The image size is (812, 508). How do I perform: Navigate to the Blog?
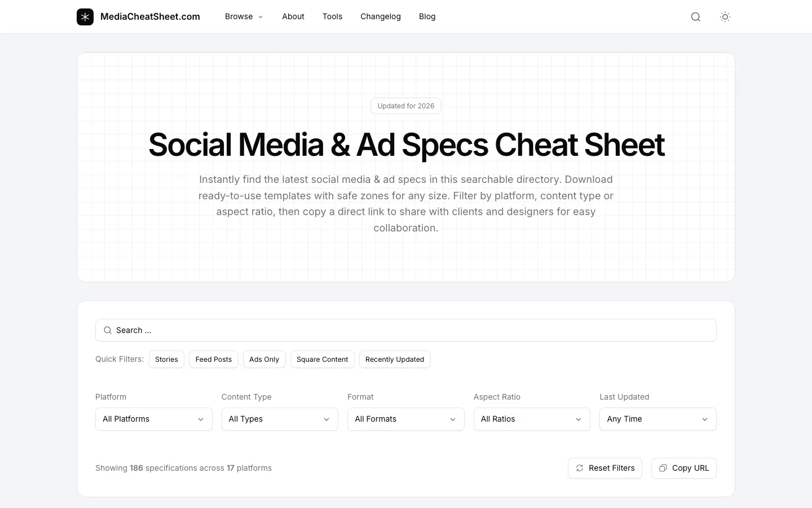427,17
